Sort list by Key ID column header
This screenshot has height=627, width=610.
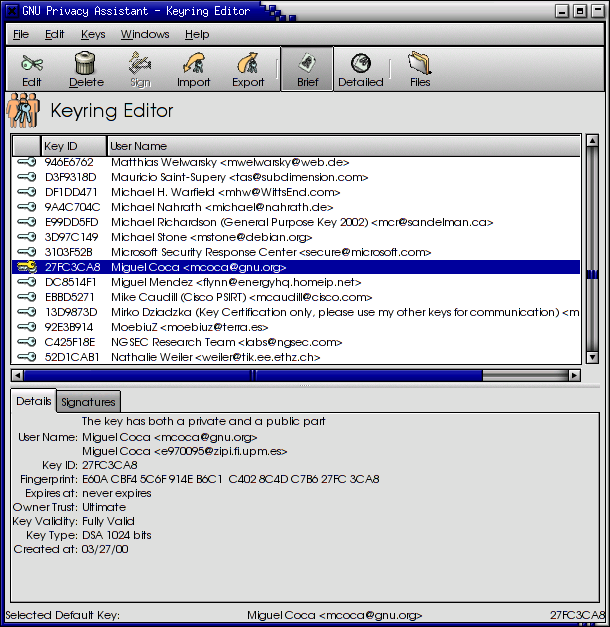click(72, 146)
